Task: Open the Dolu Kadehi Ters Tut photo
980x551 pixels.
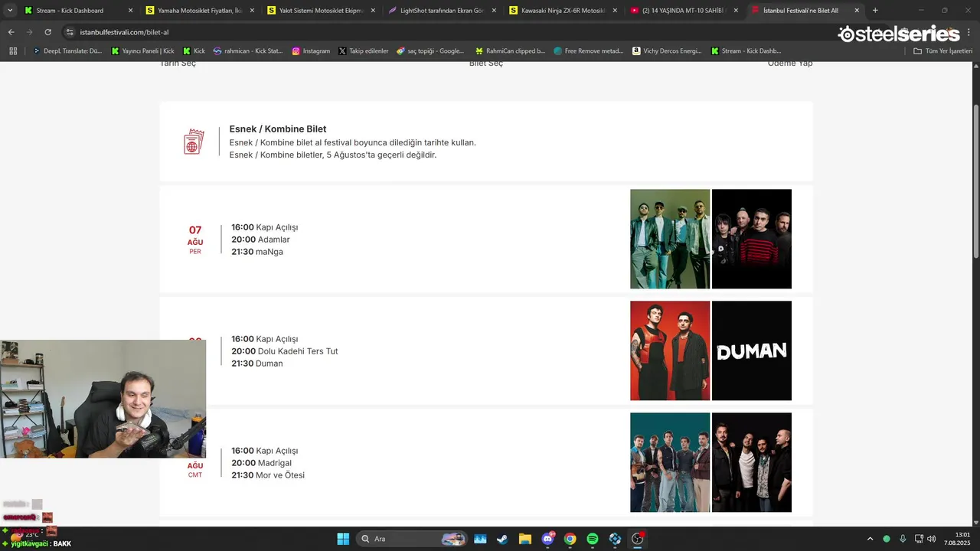Action: (x=670, y=350)
